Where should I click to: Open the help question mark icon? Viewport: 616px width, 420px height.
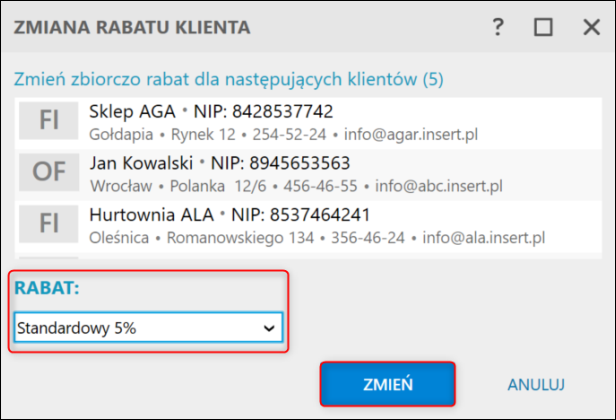click(498, 28)
